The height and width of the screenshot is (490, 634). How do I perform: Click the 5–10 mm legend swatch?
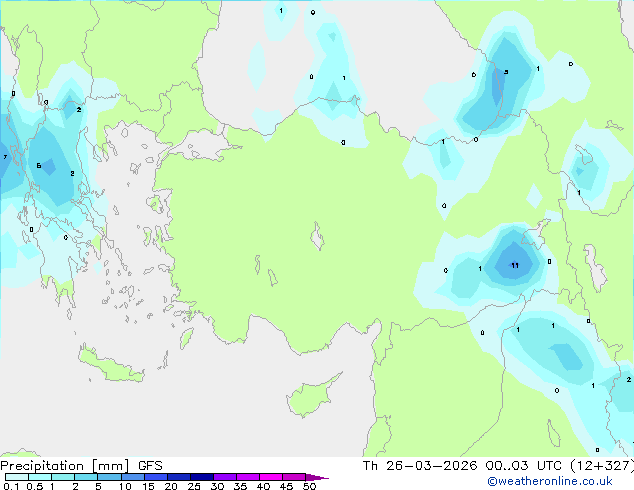point(110,477)
